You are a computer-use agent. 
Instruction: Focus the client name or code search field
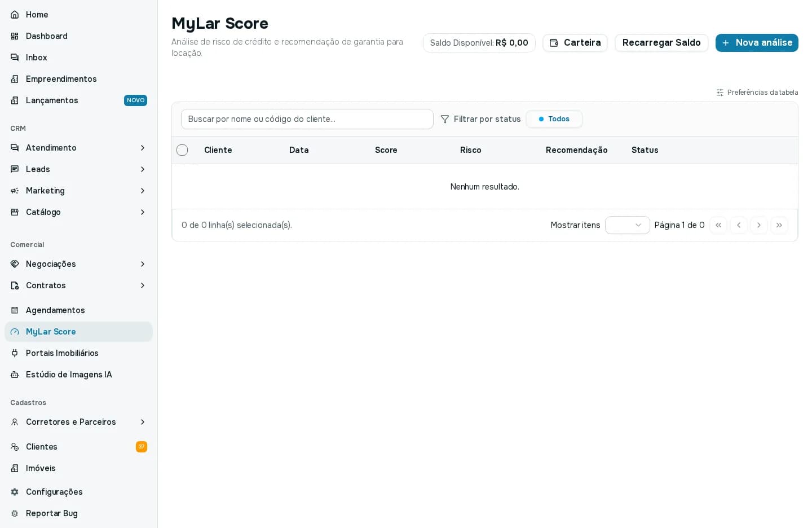tap(307, 119)
